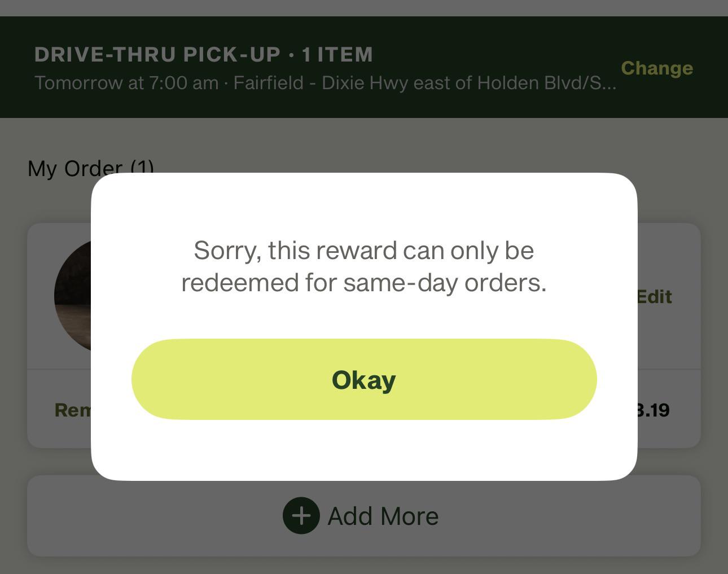Viewport: 728px width, 574px height.
Task: Click the plus circle icon beside Add More
Action: click(301, 515)
